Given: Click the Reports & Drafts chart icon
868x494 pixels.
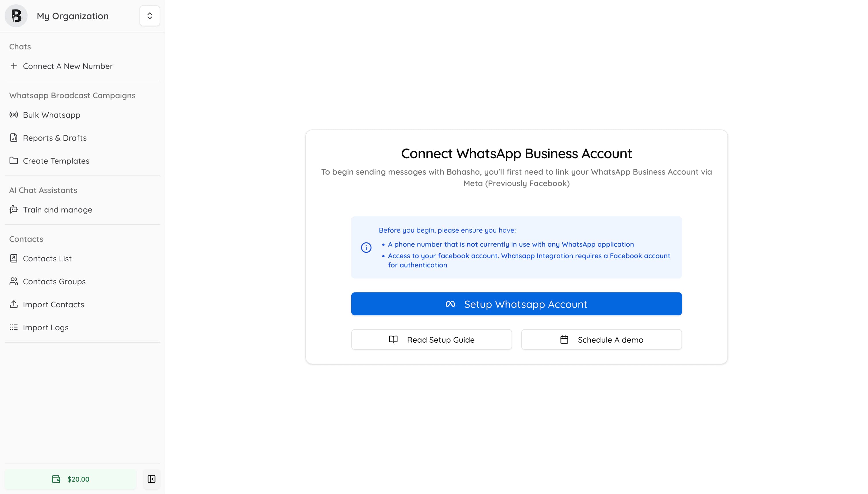Looking at the screenshot, I should (x=13, y=138).
